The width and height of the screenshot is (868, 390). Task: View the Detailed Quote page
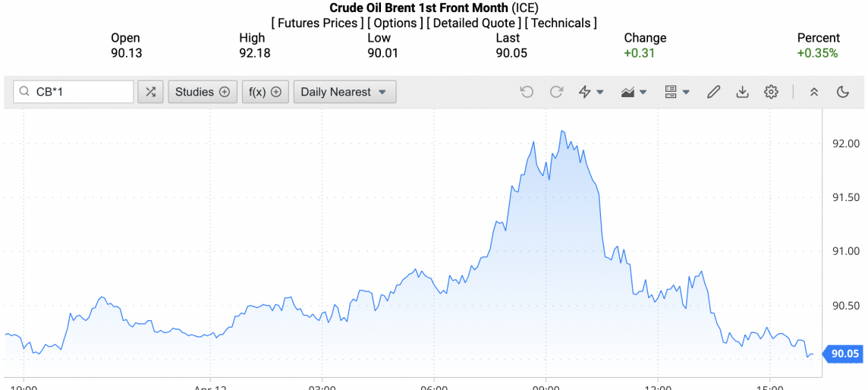[x=473, y=23]
